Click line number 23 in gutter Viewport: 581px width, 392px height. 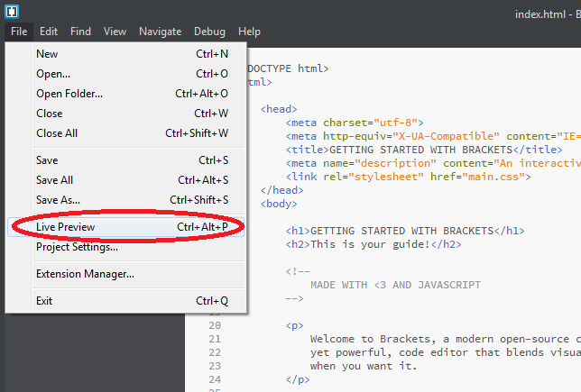[215, 366]
